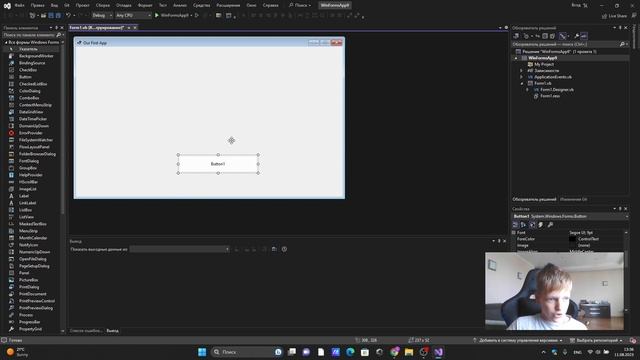Pin the Output panel
Viewport: 640px width, 360px height.
(499, 241)
